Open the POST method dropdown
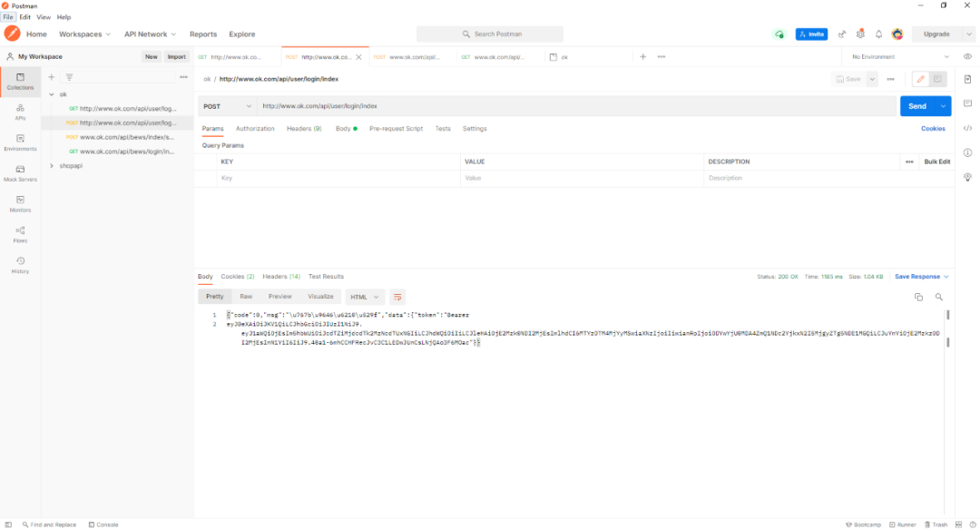 [227, 106]
